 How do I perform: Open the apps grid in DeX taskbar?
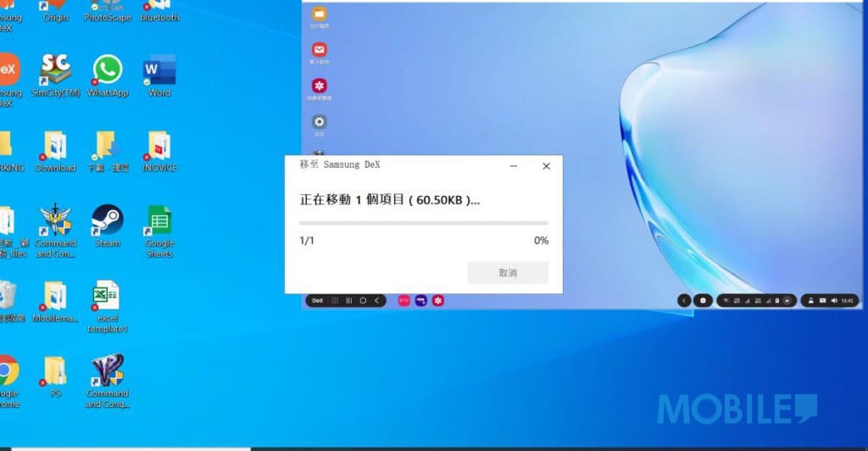[335, 300]
